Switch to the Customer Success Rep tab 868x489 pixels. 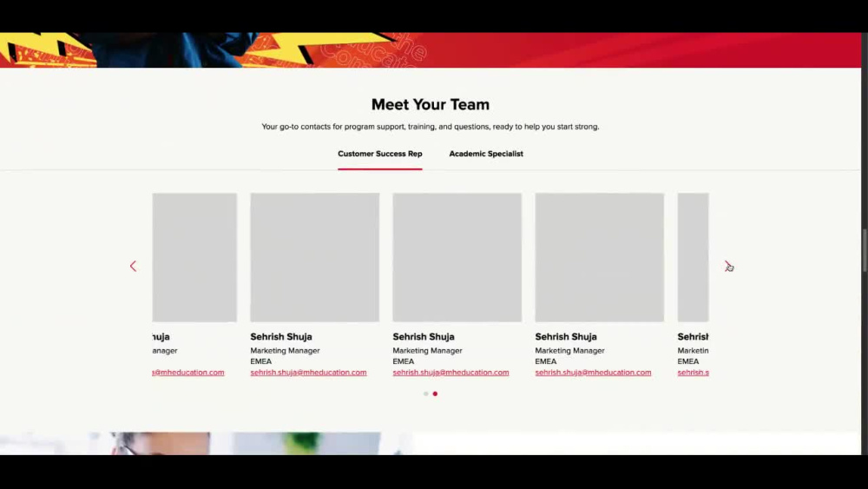380,154
